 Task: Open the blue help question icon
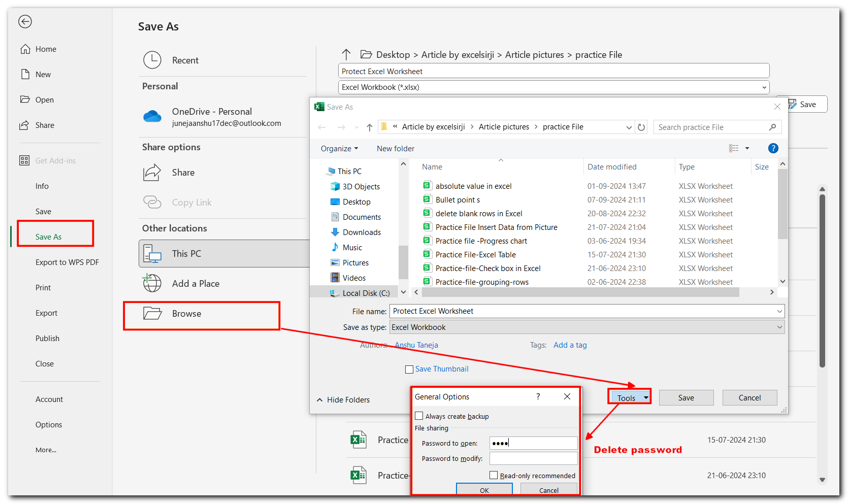pos(773,148)
